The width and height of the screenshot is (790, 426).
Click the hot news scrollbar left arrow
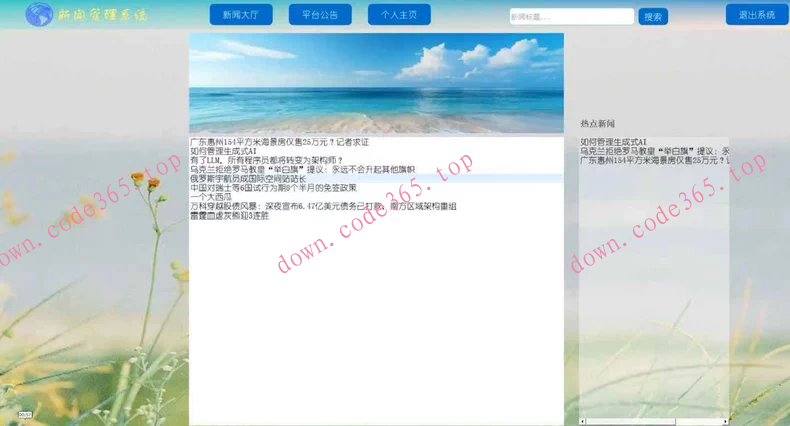[582, 421]
